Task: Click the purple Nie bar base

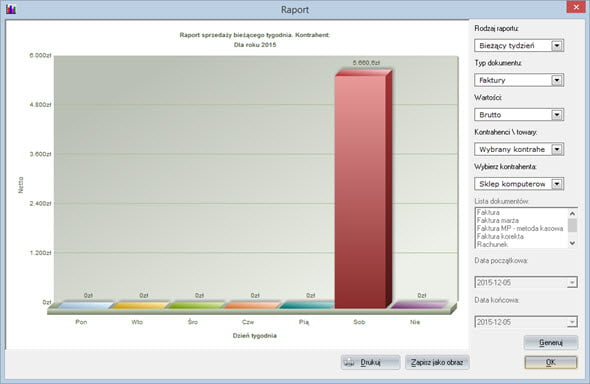Action: (x=419, y=305)
